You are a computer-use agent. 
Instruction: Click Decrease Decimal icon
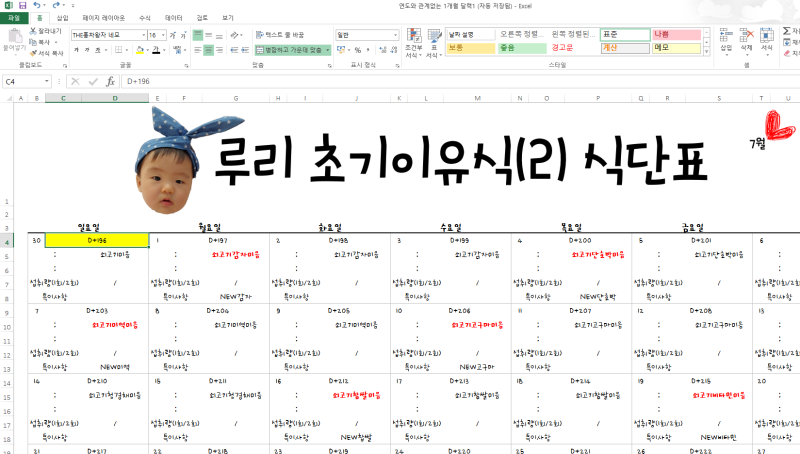tap(394, 50)
